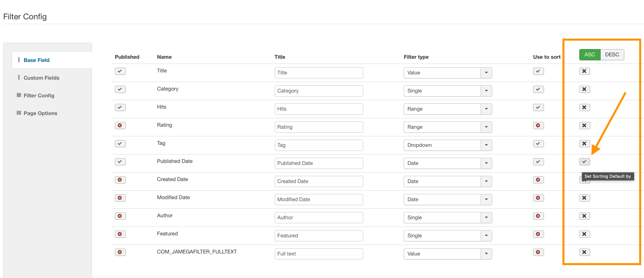Viewport: 644px width, 278px height.
Task: Click the green default-sort check for Published Date
Action: 585,162
